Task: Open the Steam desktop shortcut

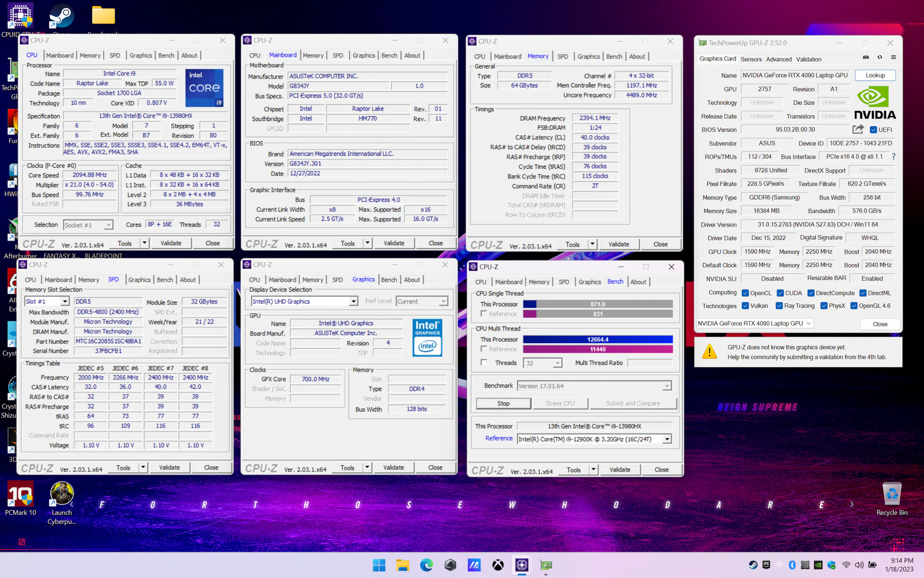Action: [x=62, y=19]
